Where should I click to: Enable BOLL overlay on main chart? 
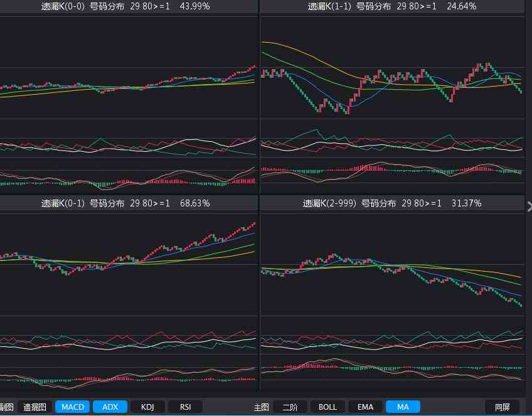coord(327,407)
